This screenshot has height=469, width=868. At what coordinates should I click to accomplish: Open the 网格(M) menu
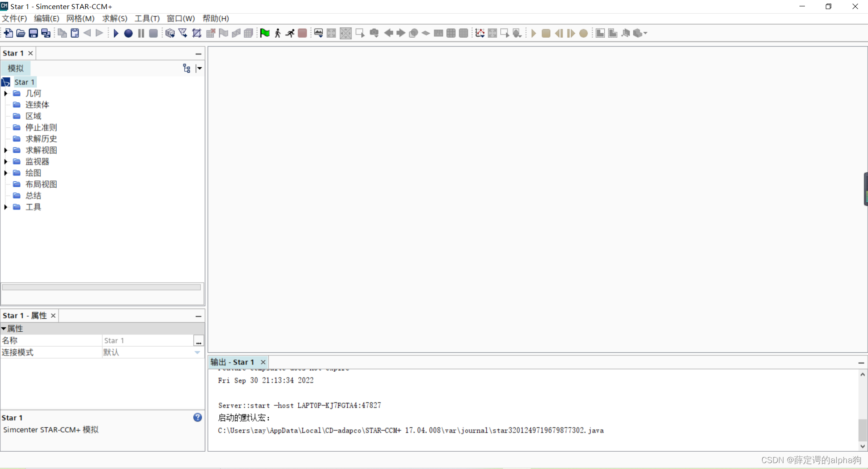80,18
